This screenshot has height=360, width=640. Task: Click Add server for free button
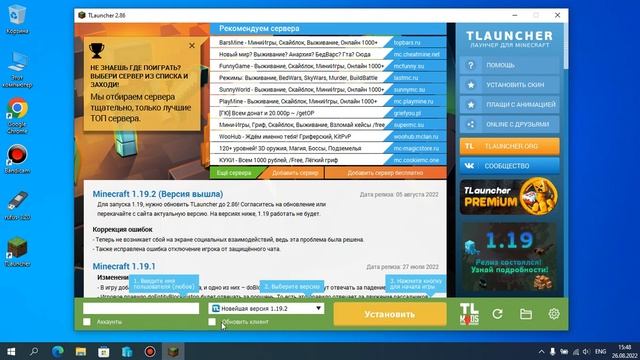coord(385,173)
